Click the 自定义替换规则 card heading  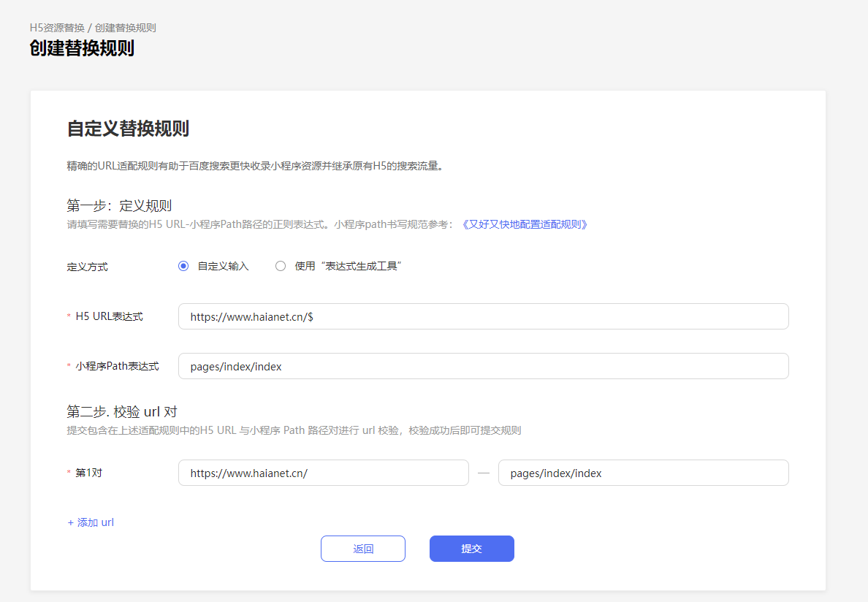click(x=128, y=129)
